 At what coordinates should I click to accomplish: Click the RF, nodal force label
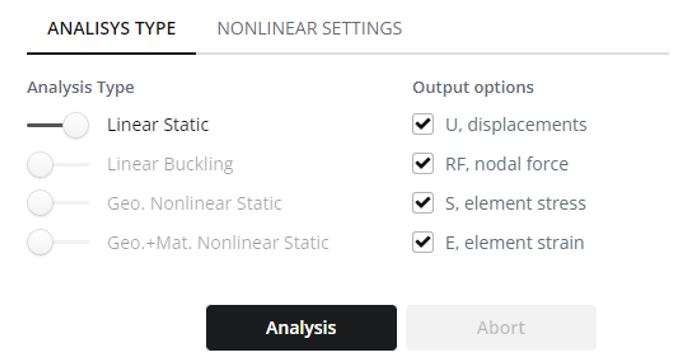tap(507, 164)
